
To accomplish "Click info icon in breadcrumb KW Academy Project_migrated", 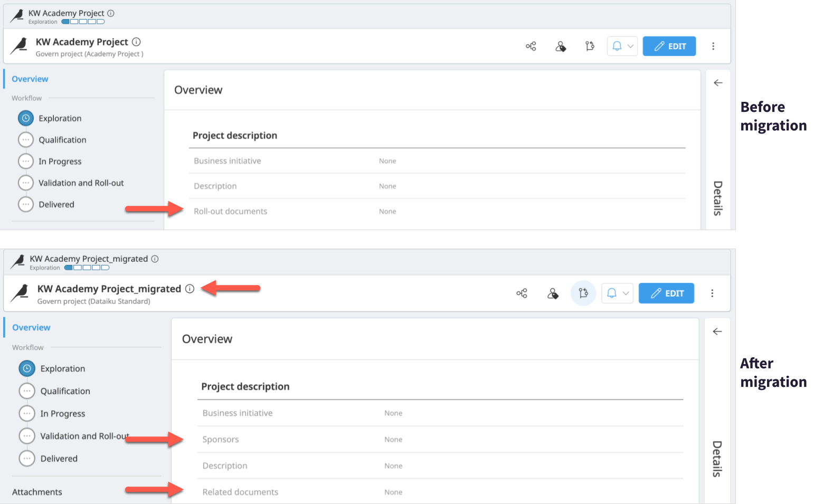I will (x=155, y=259).
